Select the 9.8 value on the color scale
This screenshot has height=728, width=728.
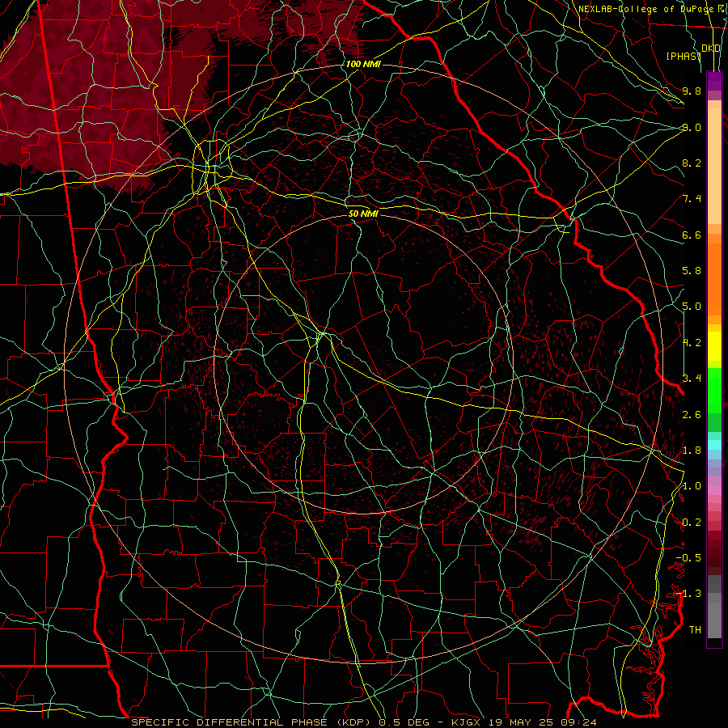point(692,91)
